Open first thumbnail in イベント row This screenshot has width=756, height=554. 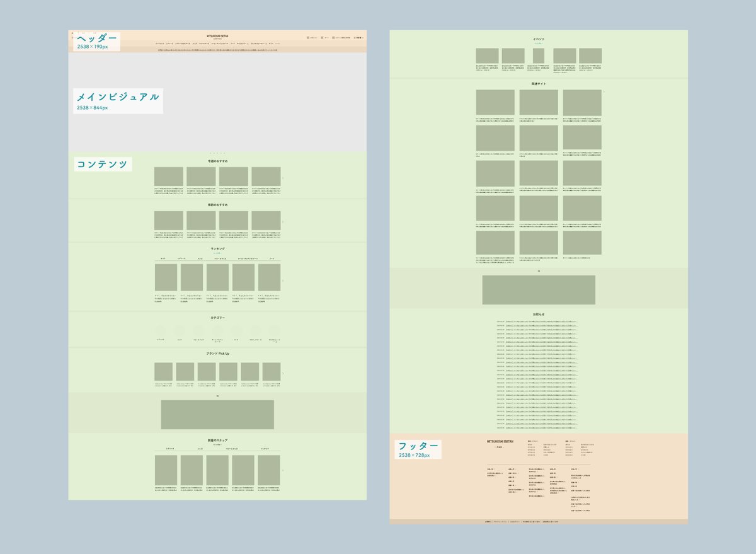coord(488,55)
